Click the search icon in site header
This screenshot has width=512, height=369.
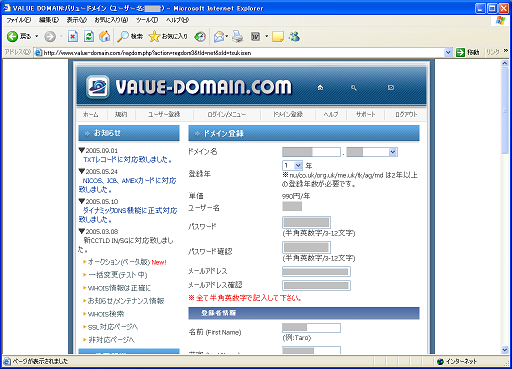click(x=354, y=88)
